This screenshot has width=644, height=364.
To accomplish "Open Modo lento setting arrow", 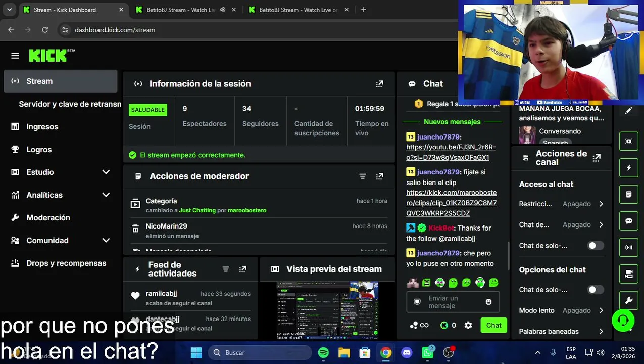I will (601, 311).
